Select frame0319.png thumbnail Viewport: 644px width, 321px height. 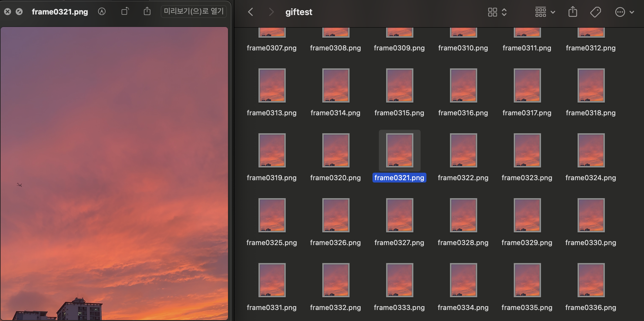coord(272,150)
